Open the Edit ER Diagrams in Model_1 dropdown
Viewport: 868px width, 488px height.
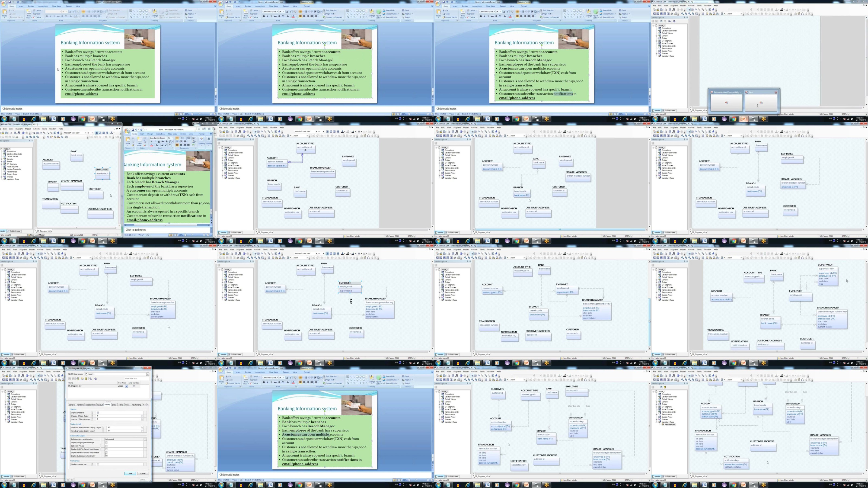pyautogui.click(x=148, y=374)
